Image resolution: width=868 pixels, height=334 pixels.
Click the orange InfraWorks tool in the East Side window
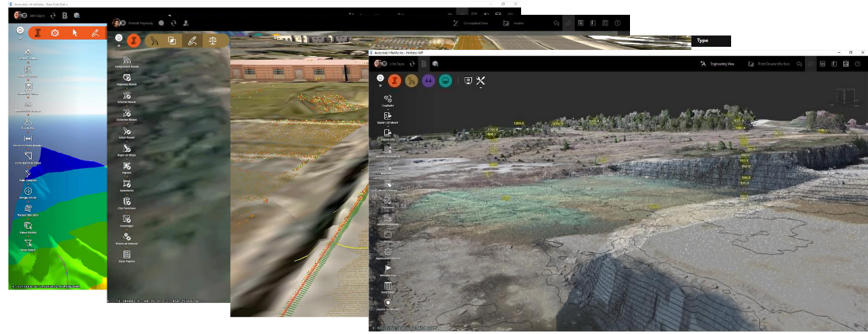(x=38, y=33)
